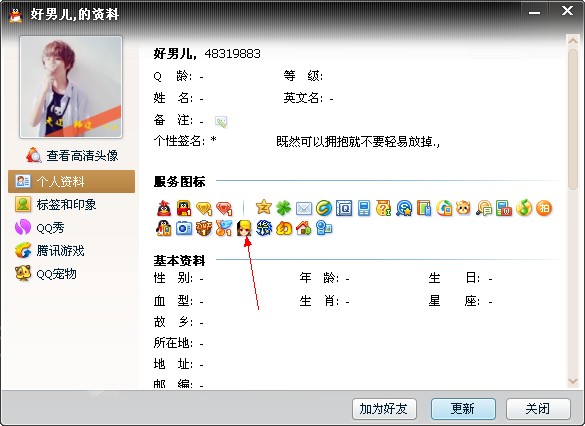The width and height of the screenshot is (585, 426).
Task: Click the blue camera photo icon
Action: 184,228
